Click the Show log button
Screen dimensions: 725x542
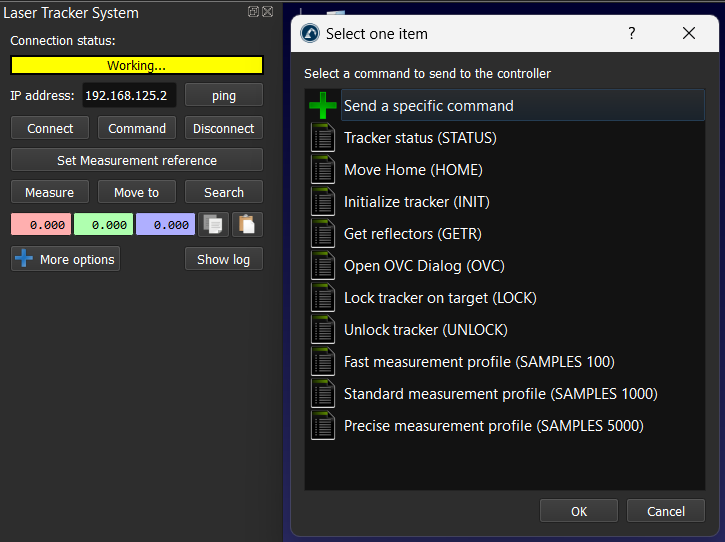(223, 259)
